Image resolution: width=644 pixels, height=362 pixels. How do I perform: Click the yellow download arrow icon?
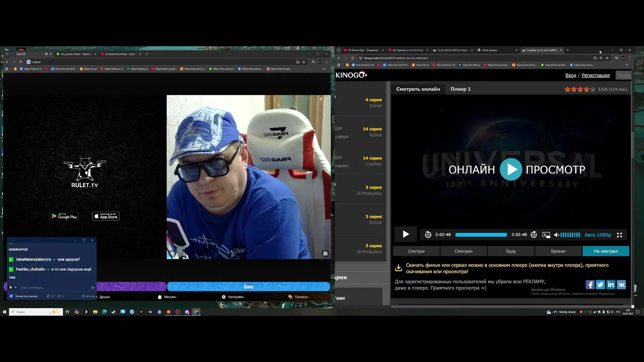click(x=398, y=268)
